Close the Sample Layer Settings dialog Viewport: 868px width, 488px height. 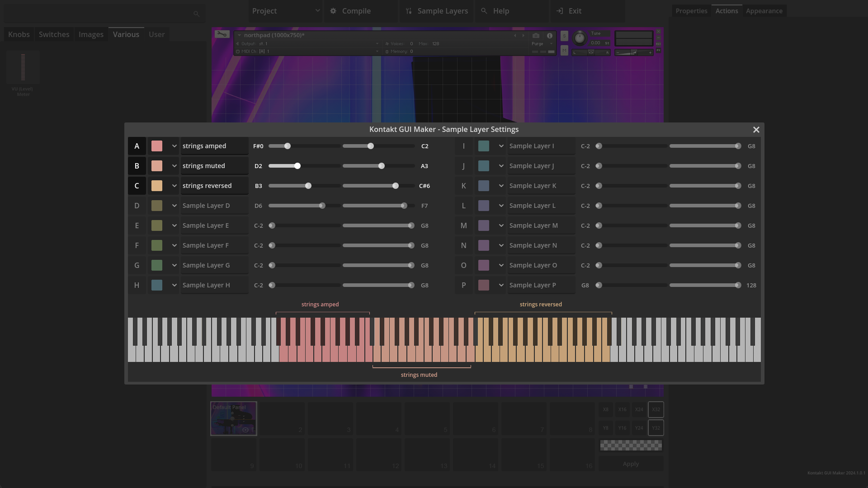pyautogui.click(x=756, y=130)
